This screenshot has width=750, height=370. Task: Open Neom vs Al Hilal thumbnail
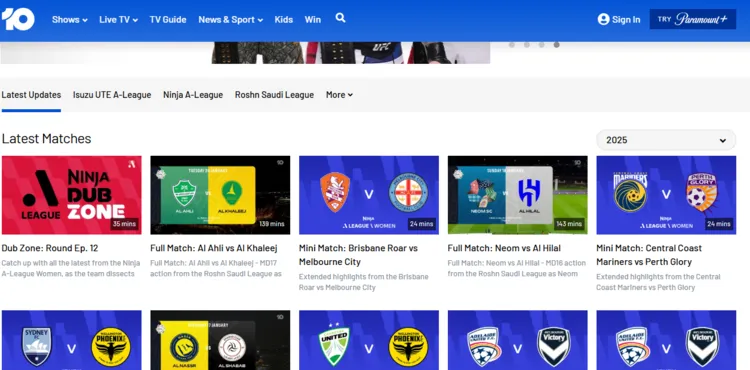point(518,195)
